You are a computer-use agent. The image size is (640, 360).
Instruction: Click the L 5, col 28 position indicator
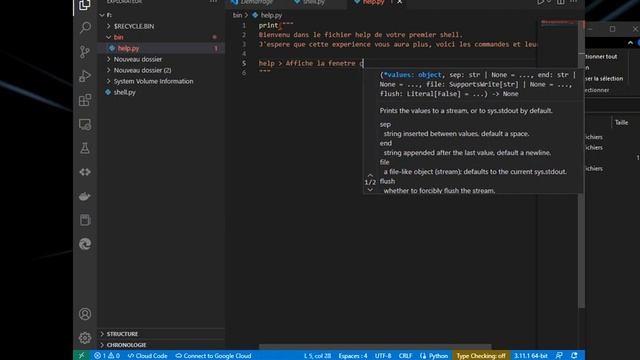317,356
